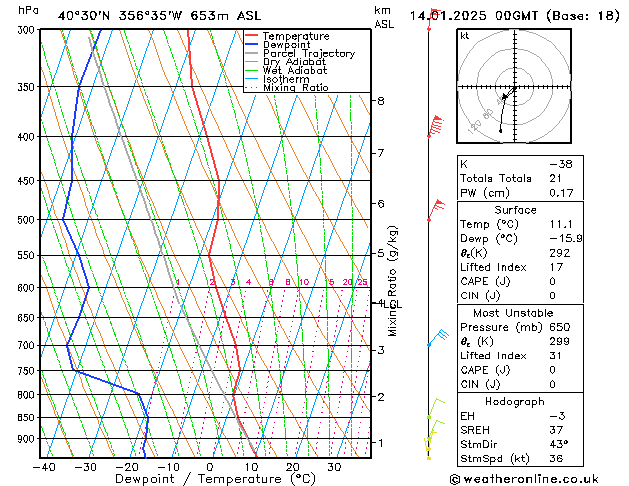Viewport: 629px width, 486px height.
Task: Click the PW (cm) value 0.17
Action: pyautogui.click(x=561, y=193)
